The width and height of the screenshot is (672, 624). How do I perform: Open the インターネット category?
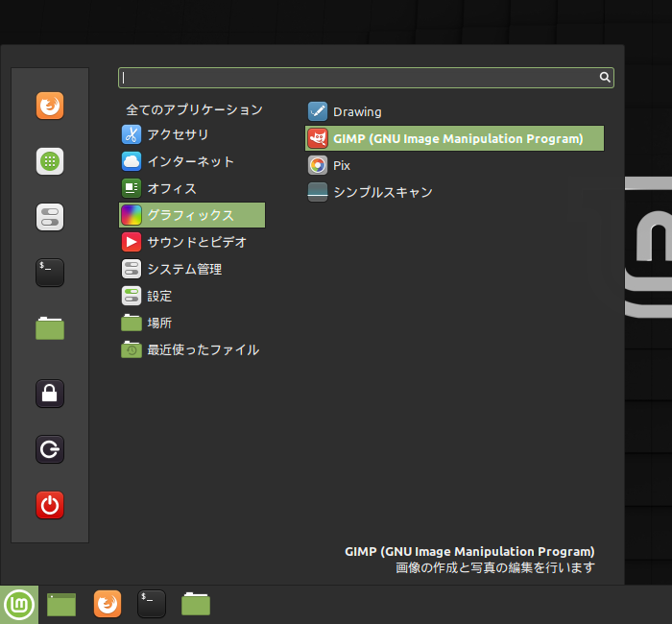pos(191,161)
